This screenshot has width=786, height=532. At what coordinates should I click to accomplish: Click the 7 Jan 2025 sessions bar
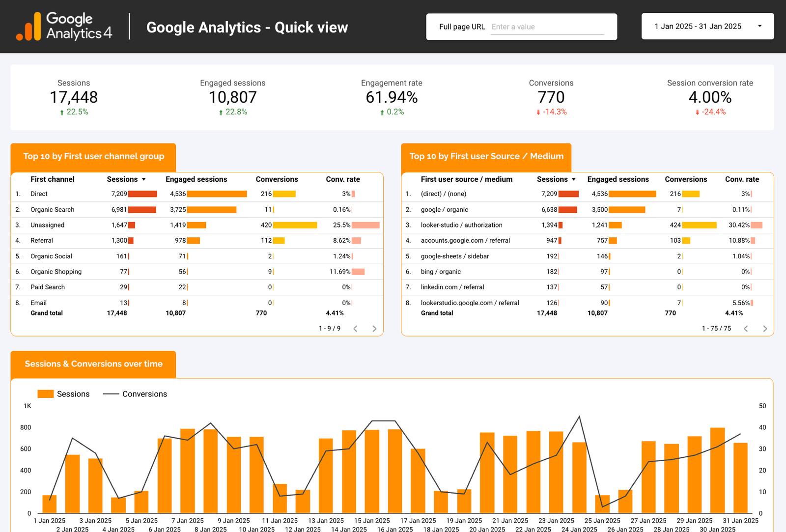click(188, 471)
